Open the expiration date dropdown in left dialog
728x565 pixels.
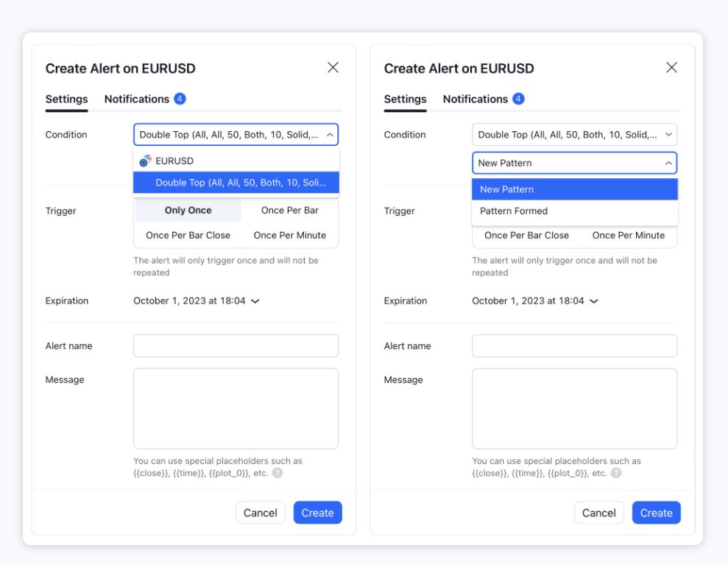click(x=197, y=301)
